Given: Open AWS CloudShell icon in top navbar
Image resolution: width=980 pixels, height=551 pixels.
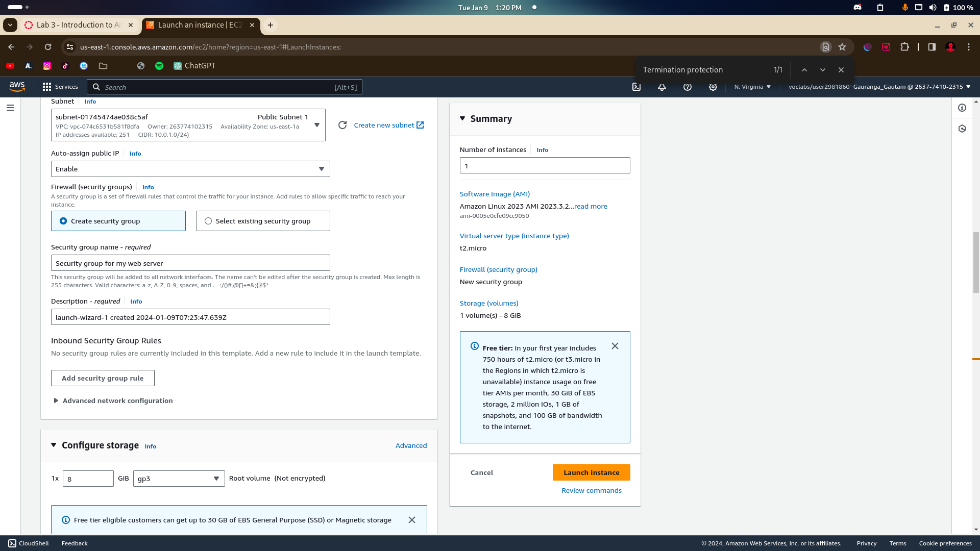Looking at the screenshot, I should click(x=636, y=87).
